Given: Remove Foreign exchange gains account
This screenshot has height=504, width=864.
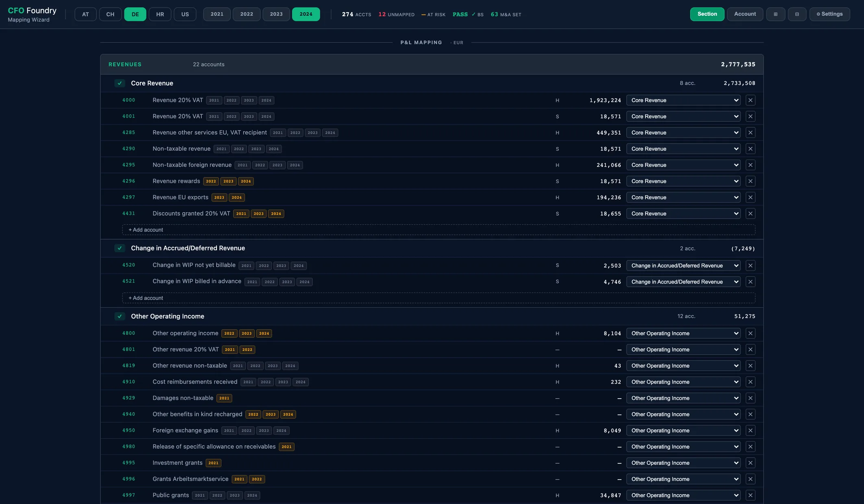Looking at the screenshot, I should (x=751, y=430).
